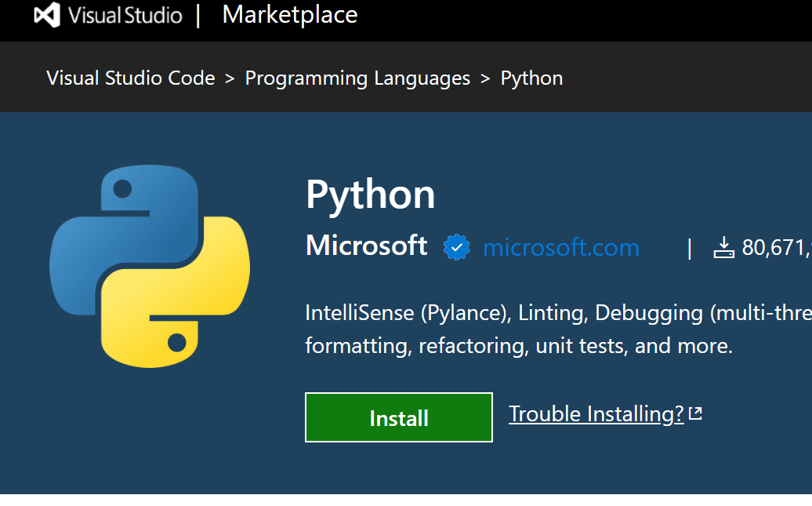Open the Trouble Installing? help link
This screenshot has width=812, height=506.
[x=597, y=413]
